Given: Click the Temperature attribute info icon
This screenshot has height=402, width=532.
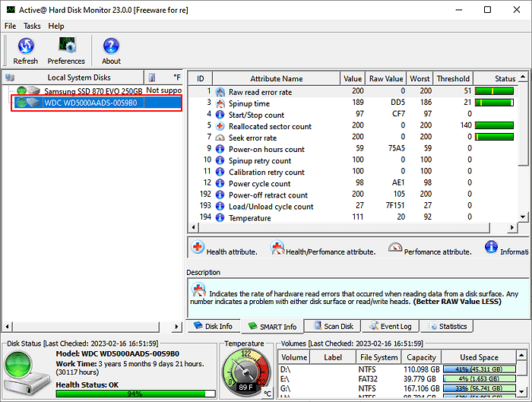Looking at the screenshot, I should (x=220, y=218).
